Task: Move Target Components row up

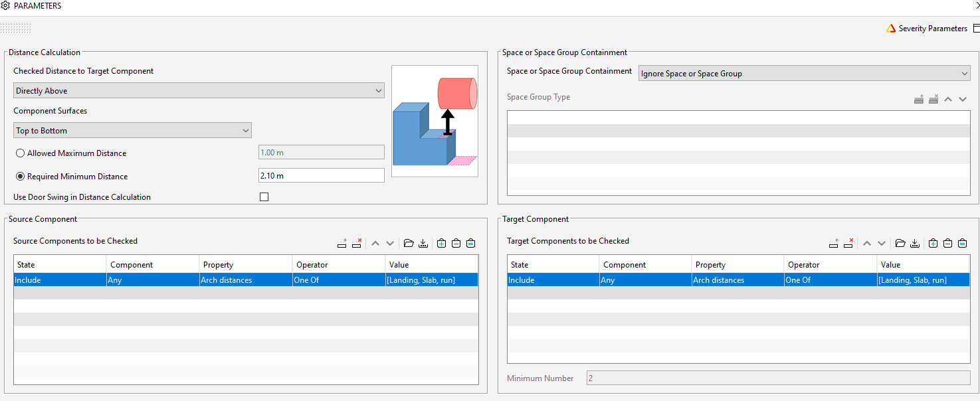Action: [x=867, y=244]
